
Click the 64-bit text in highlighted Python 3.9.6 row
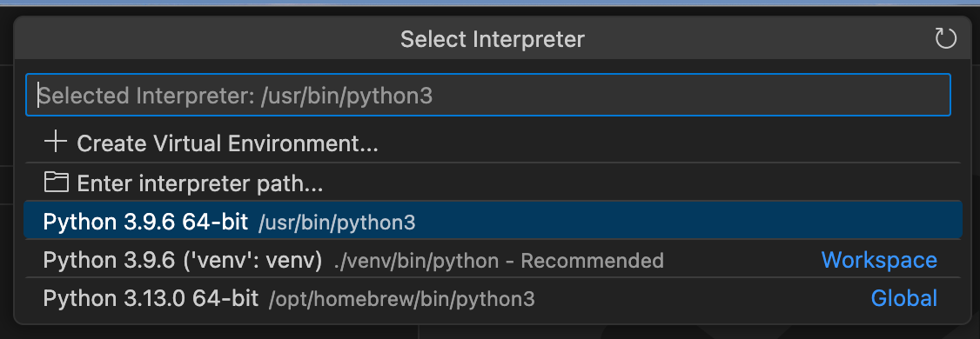pos(215,221)
